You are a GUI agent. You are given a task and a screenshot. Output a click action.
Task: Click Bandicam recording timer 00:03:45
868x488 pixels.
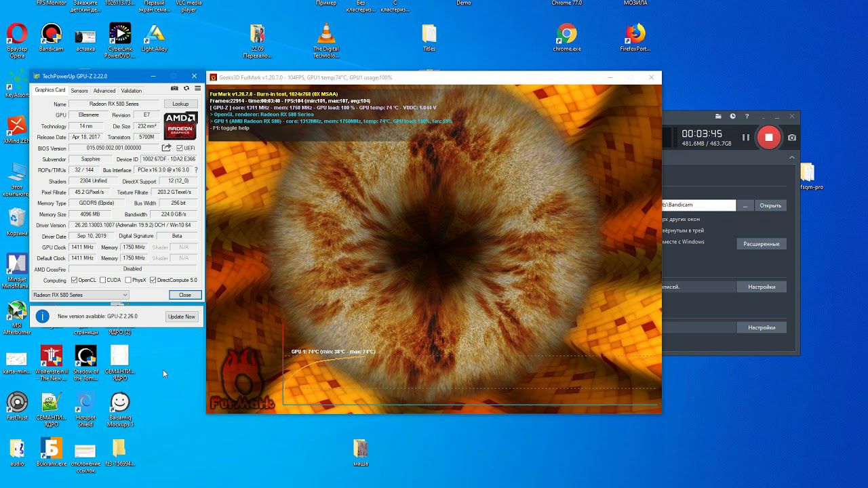tap(702, 134)
